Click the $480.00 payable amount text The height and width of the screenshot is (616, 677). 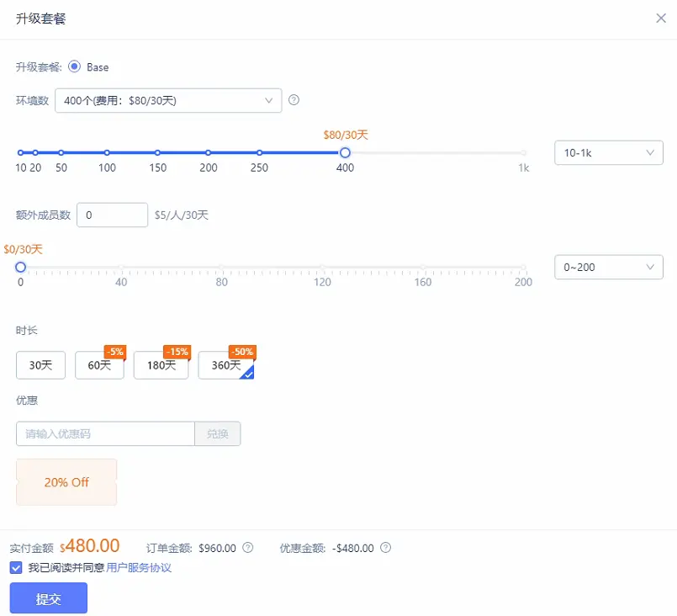coord(90,546)
